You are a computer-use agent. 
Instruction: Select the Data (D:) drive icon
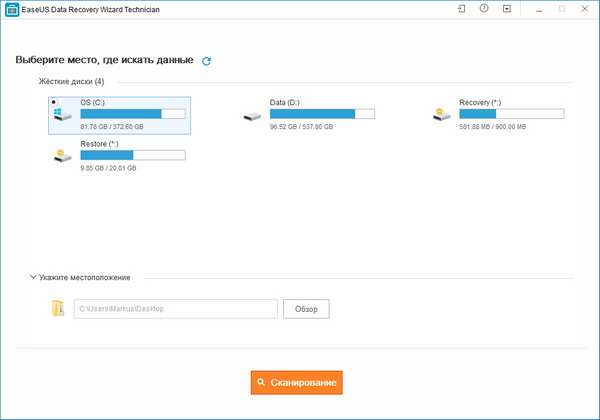click(x=252, y=115)
